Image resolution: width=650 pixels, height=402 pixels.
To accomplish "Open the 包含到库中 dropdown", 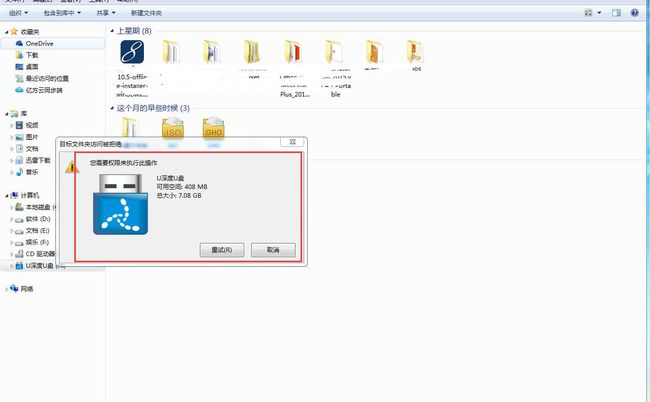I will coord(62,13).
